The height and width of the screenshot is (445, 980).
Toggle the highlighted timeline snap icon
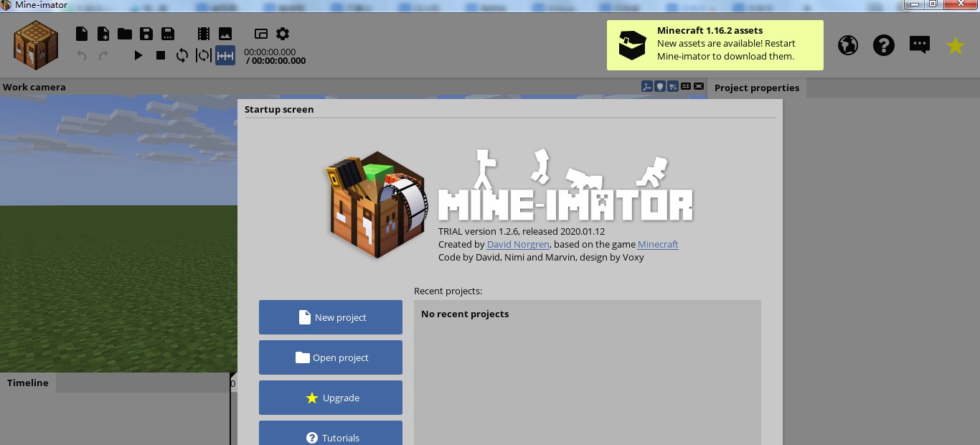[225, 55]
